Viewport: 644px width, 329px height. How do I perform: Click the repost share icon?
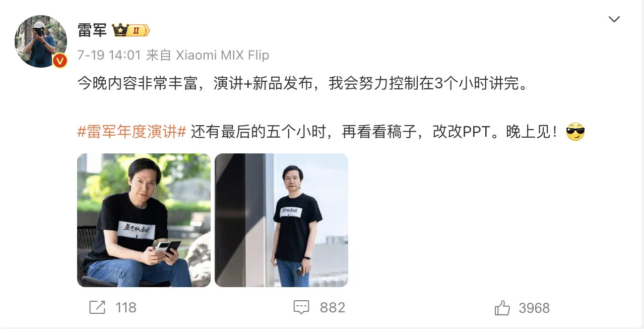point(97,307)
